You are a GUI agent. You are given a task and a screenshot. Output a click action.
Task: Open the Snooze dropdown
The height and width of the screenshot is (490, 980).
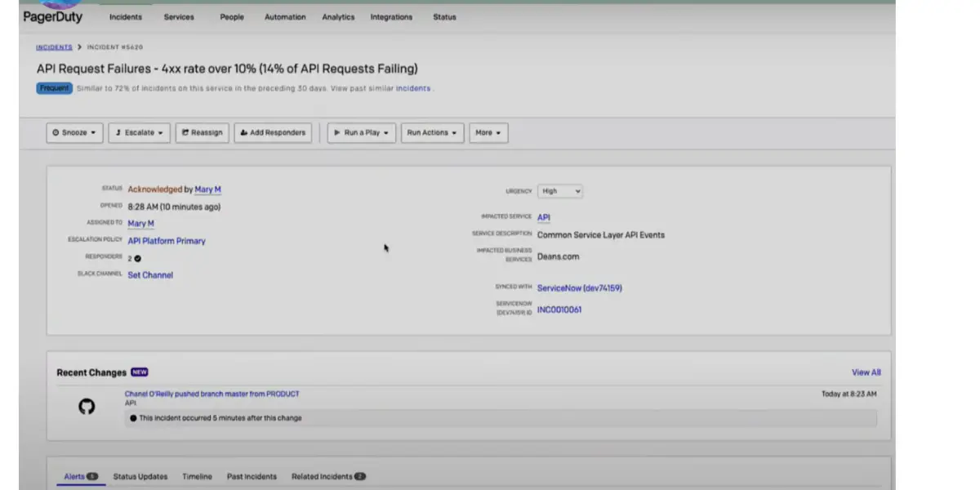[74, 132]
